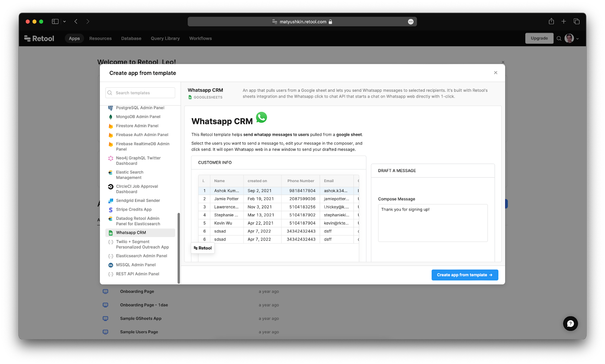The image size is (605, 364).
Task: Open a new Safari tab with plus icon
Action: tap(564, 22)
